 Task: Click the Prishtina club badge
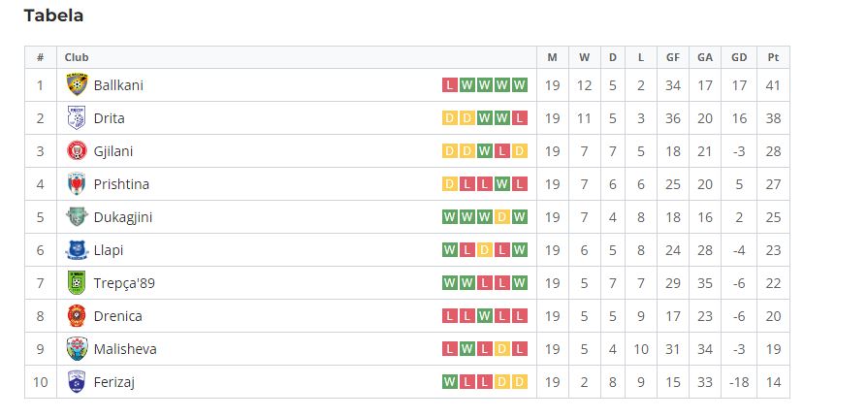[x=77, y=184]
